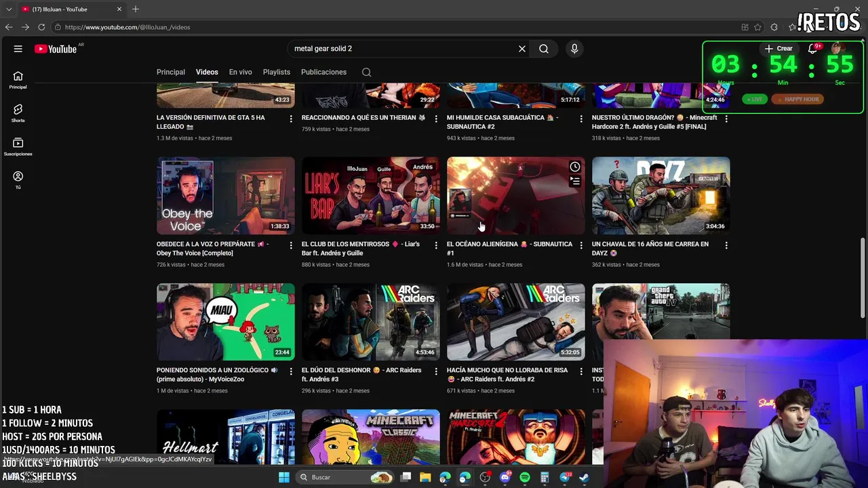Play the Obey the Voice thumbnail
The image size is (868, 488).
pos(226,196)
